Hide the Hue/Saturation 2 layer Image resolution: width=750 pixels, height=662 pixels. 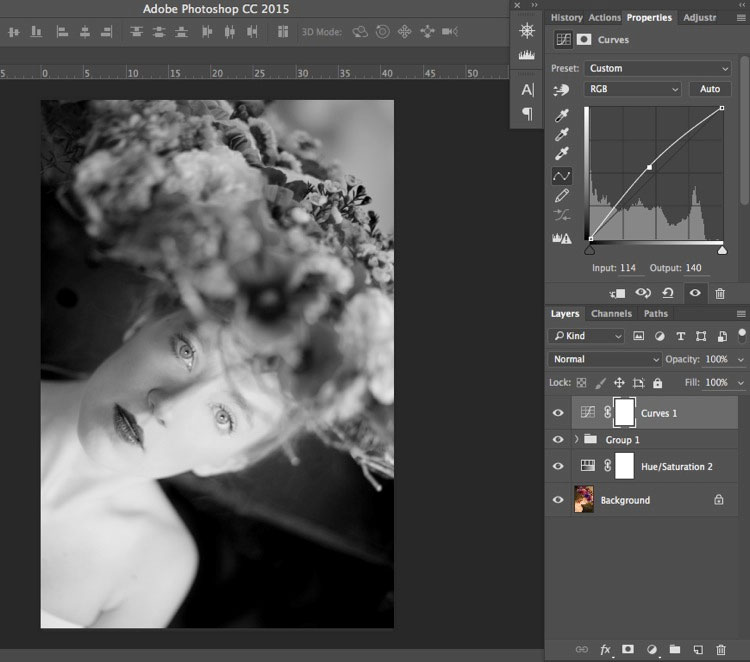558,466
